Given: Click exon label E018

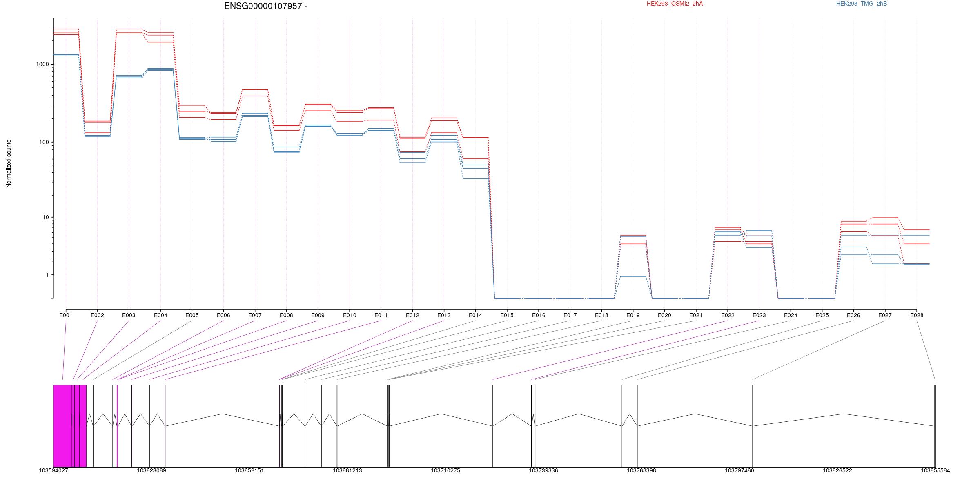Looking at the screenshot, I should point(601,315).
